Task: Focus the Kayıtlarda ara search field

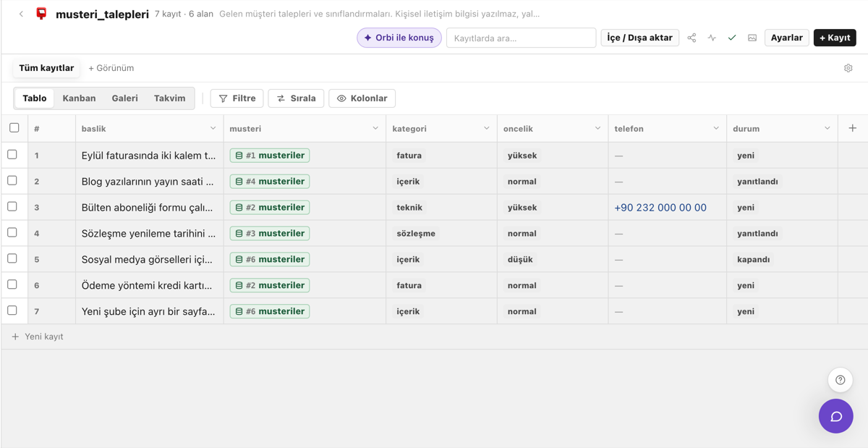Action: 521,38
